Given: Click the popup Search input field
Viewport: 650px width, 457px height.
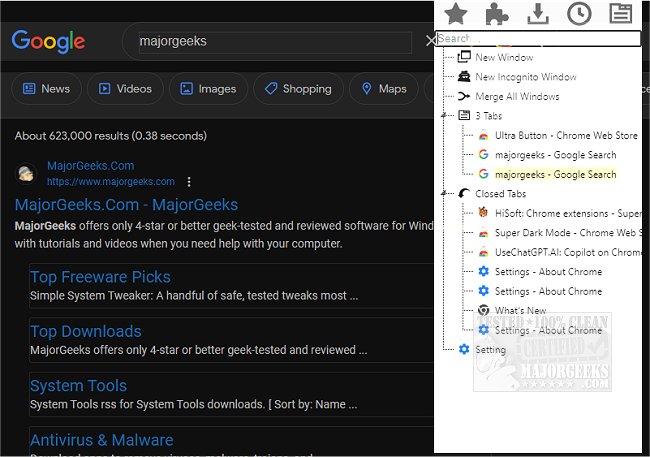Looking at the screenshot, I should coord(538,39).
